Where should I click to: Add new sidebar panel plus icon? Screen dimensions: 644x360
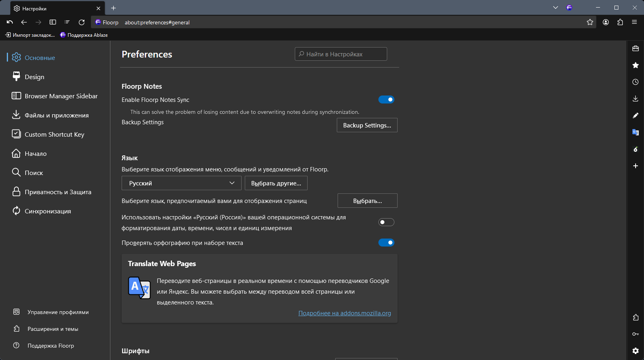[635, 166]
